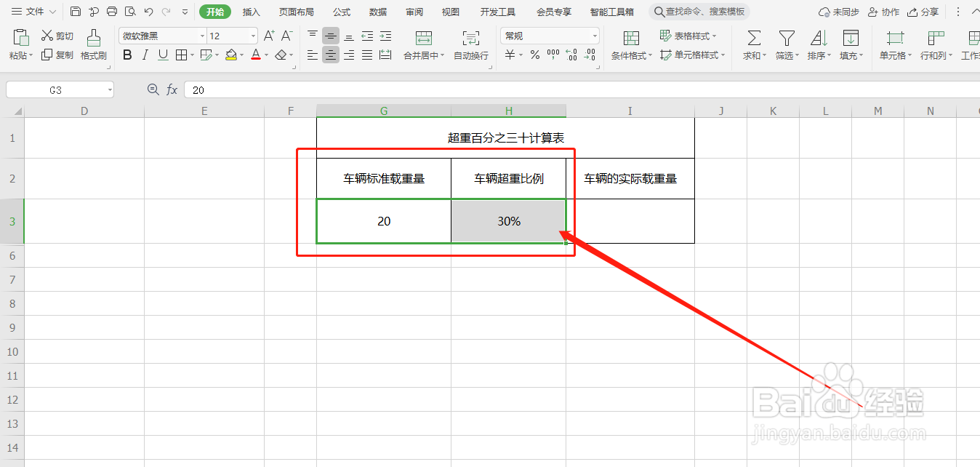Copy selection with 复制
Image resolution: width=980 pixels, height=467 pixels.
[57, 55]
